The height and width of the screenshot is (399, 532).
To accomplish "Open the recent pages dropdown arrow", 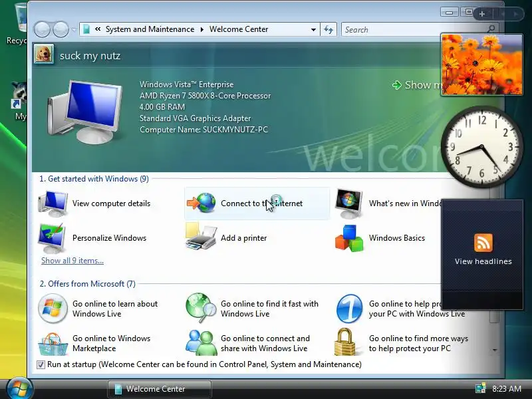I will (x=74, y=30).
